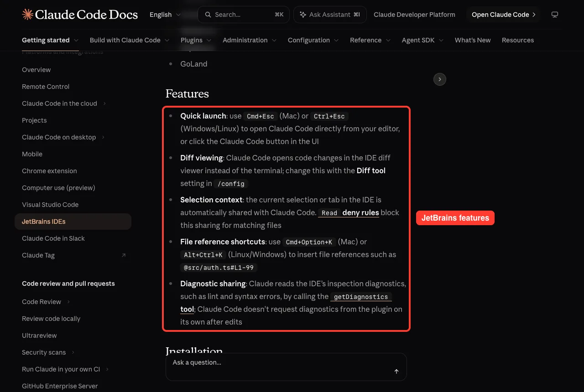Select the JetBrains IDEs sidebar item
Viewport: 584px width, 392px height.
click(73, 222)
